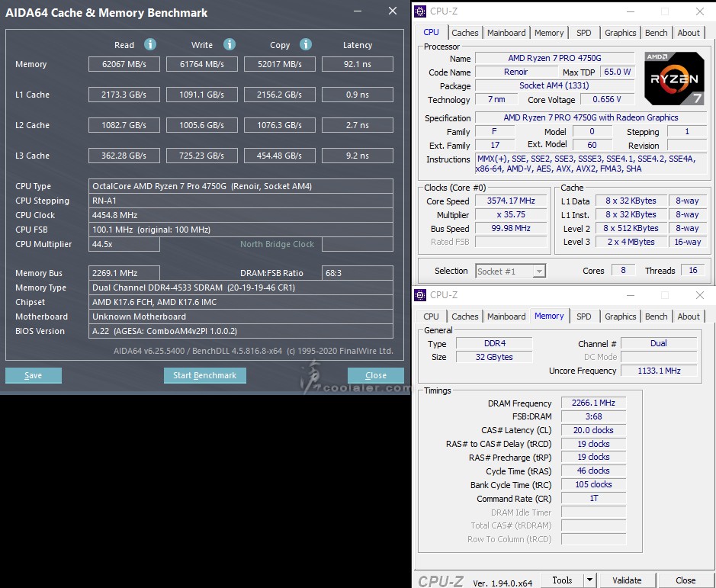This screenshot has height=588, width=716.
Task: Click the Command Rate value 1T
Action: 594,498
